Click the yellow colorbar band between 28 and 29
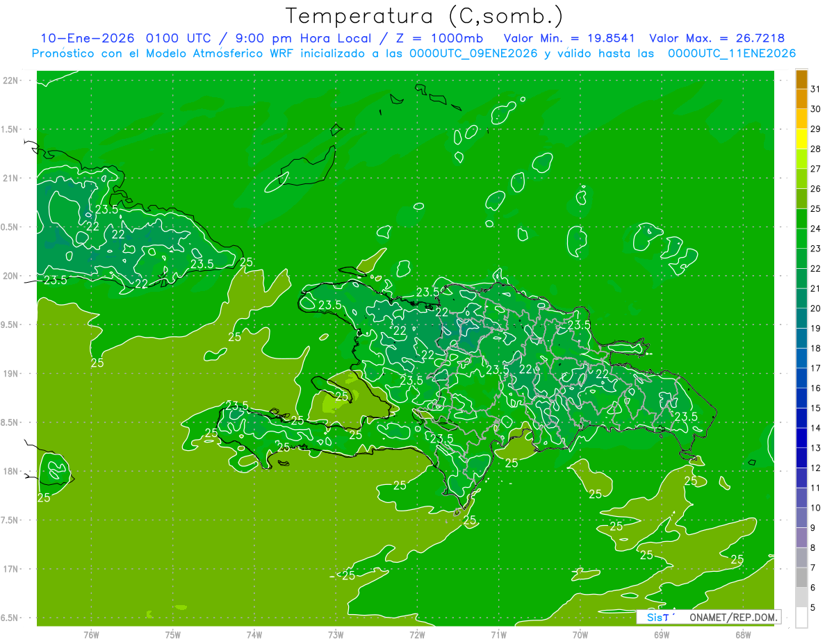 [x=801, y=139]
